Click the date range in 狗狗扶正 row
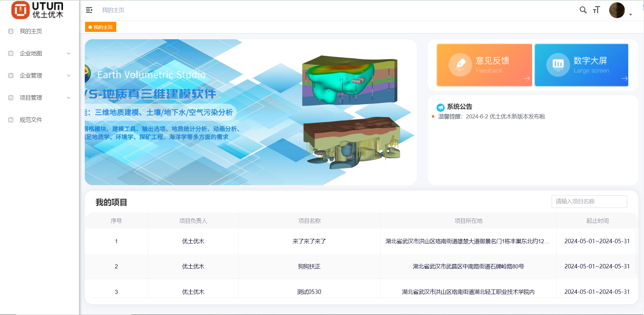This screenshot has height=315, width=644. (597, 266)
